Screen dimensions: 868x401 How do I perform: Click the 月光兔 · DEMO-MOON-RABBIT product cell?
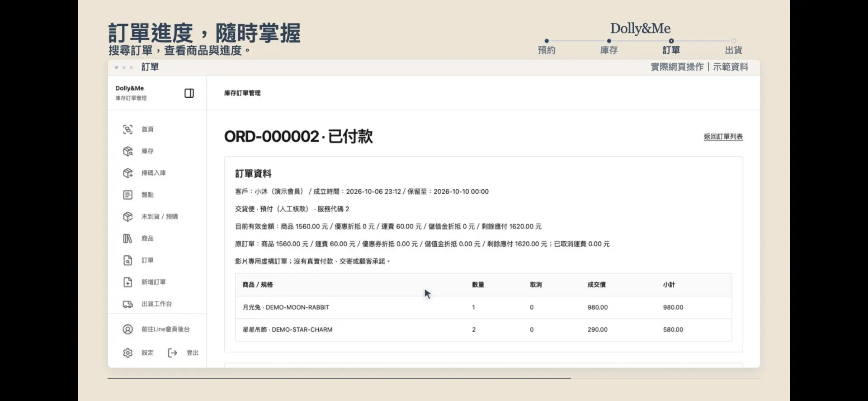point(286,307)
